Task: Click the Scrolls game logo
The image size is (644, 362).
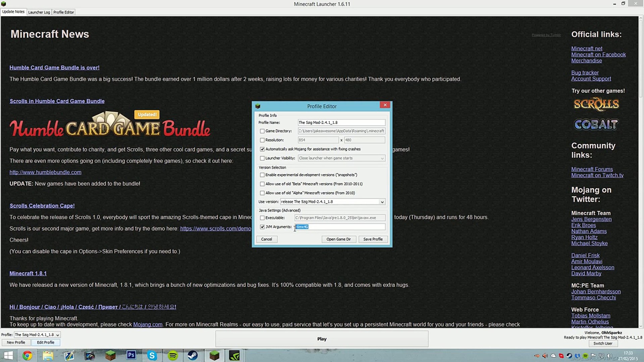Action: (596, 104)
